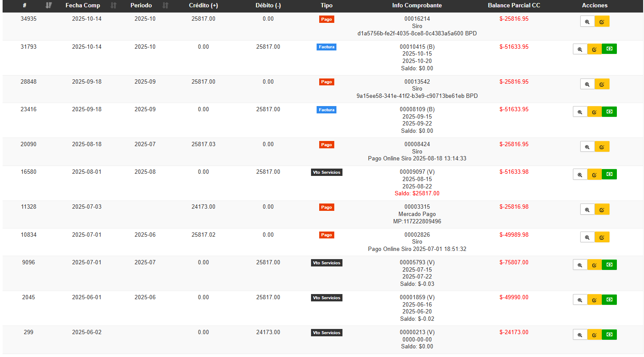Click the Balance Parcial CC header
The image size is (644, 357).
click(x=513, y=6)
